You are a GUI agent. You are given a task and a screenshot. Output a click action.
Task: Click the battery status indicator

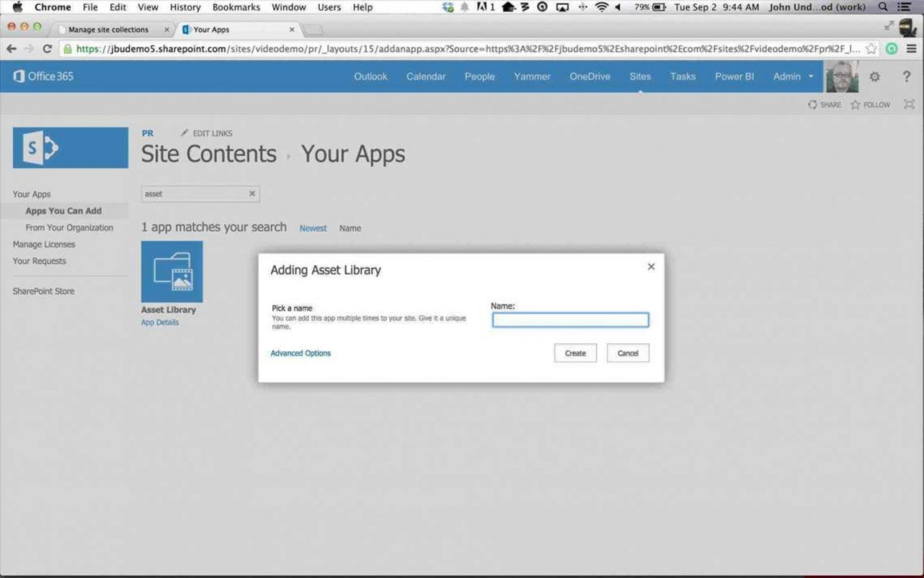650,7
